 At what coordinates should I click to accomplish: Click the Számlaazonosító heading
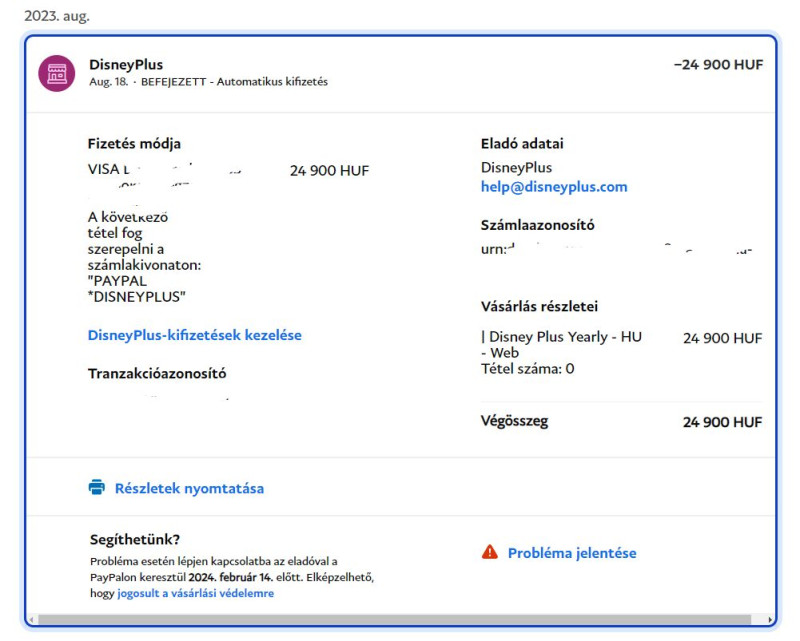(537, 225)
